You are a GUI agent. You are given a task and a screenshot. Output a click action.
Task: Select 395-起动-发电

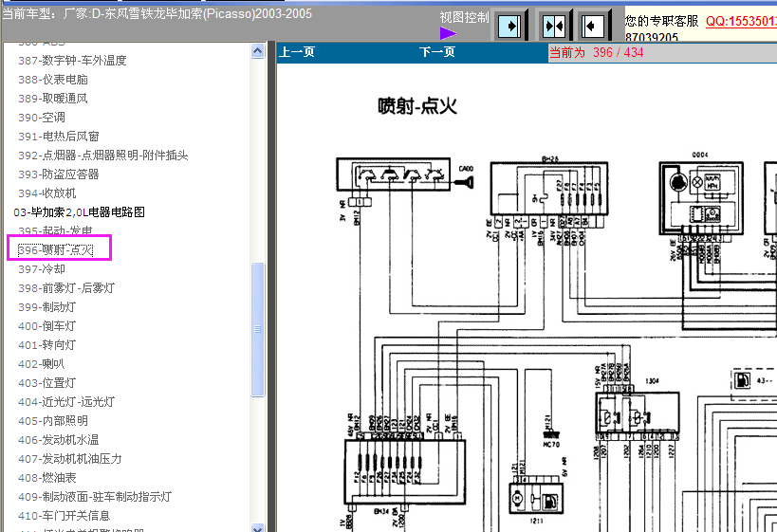(55, 230)
